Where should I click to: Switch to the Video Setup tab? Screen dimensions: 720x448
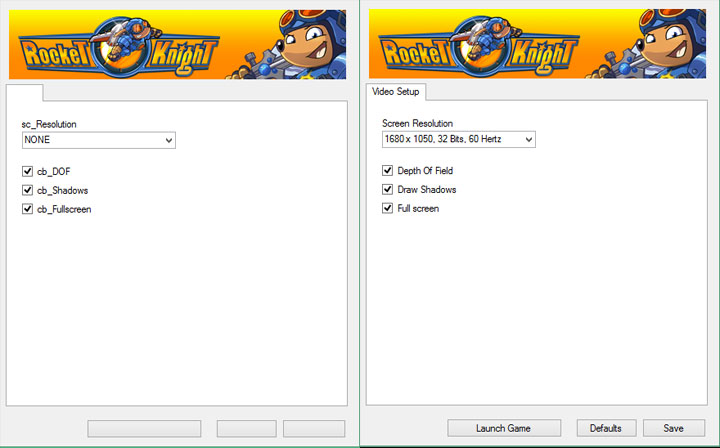[x=396, y=92]
